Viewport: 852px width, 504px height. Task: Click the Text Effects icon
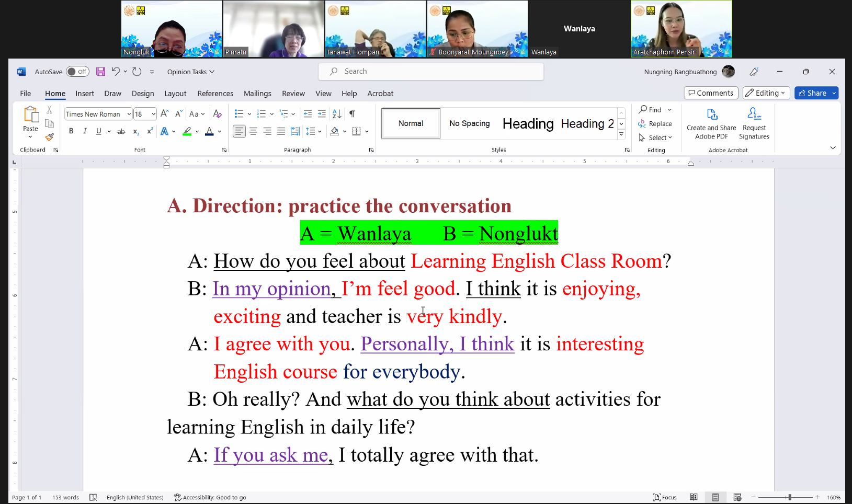pyautogui.click(x=164, y=131)
